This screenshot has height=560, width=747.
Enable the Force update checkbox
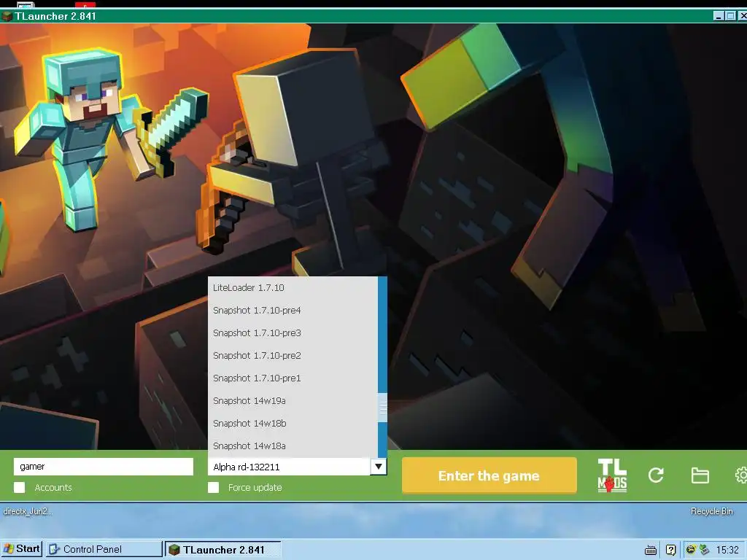(214, 488)
